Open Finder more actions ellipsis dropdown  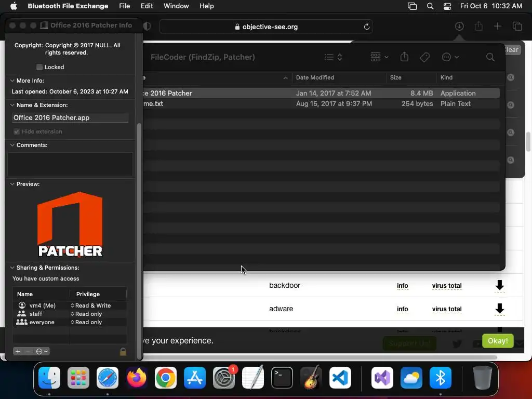tap(450, 57)
